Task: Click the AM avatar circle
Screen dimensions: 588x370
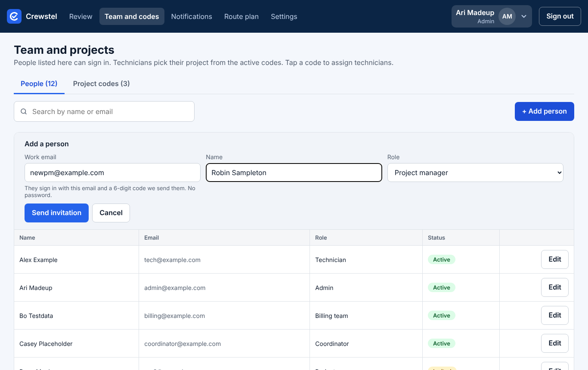Action: coord(507,16)
